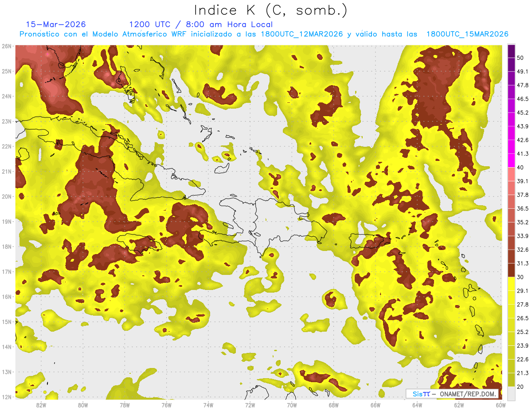532x411 pixels.
Task: Click the 18N latitude axis label
Action: tap(7, 247)
